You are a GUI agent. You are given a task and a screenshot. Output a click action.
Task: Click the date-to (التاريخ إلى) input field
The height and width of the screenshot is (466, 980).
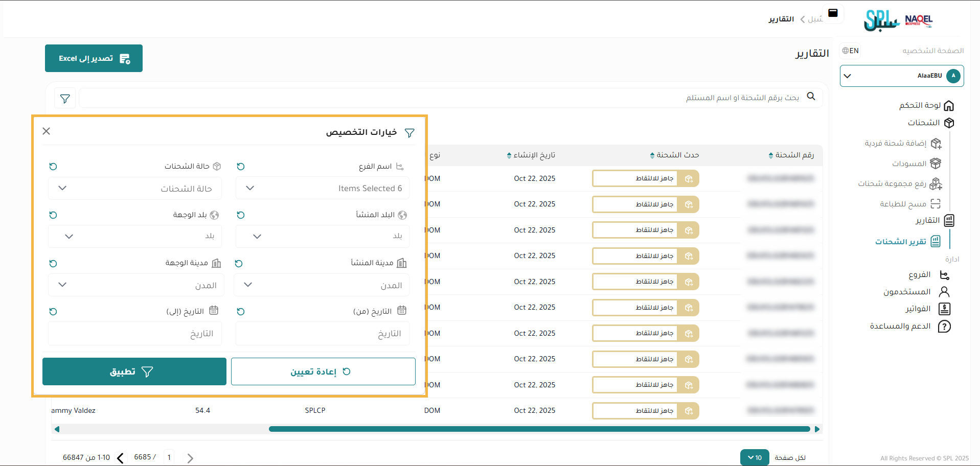[135, 334]
